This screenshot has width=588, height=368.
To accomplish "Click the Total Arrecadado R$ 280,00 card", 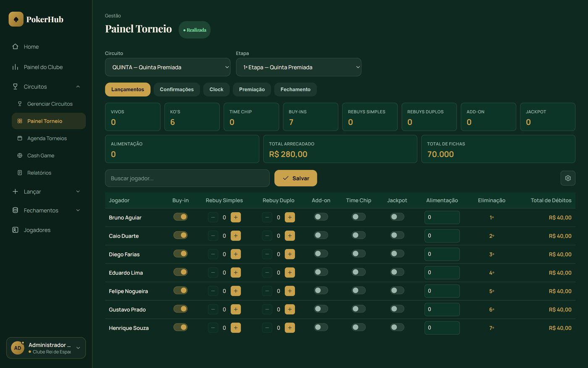I will pos(340,149).
